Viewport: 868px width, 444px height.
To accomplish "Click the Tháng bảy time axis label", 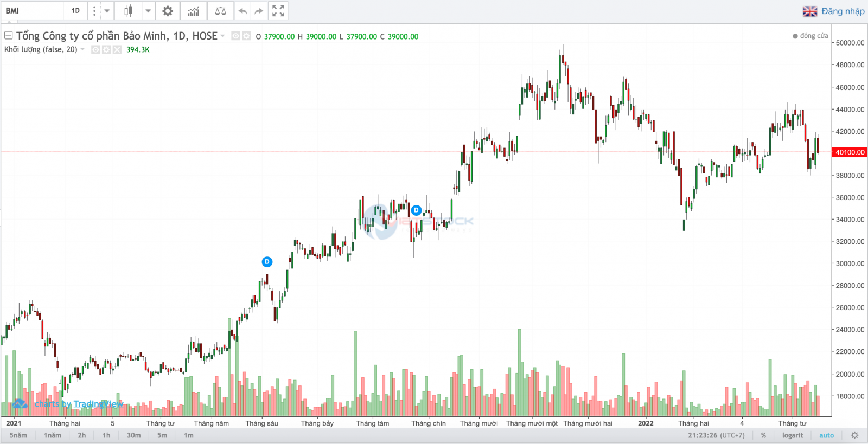I will 317,423.
